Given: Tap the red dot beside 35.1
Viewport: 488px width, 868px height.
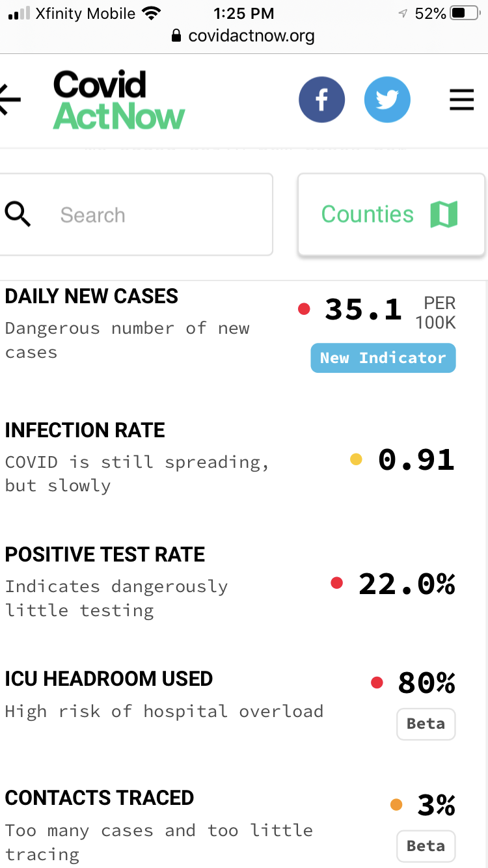Looking at the screenshot, I should pyautogui.click(x=304, y=309).
